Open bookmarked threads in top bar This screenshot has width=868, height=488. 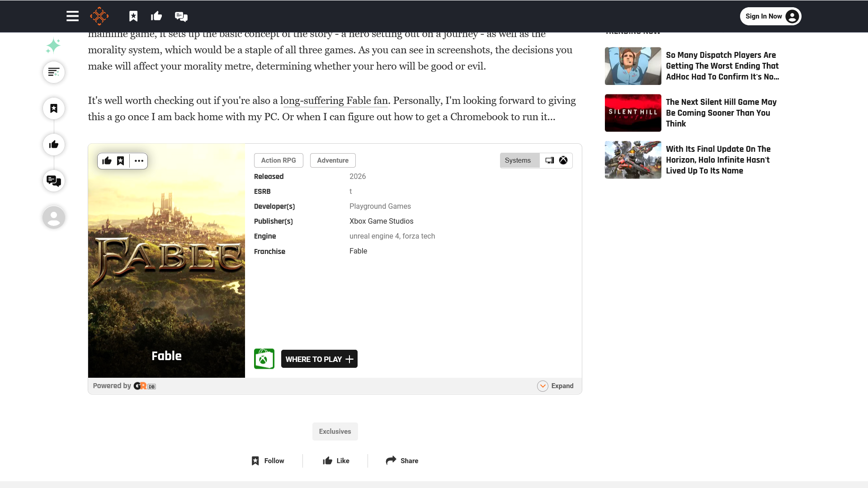point(133,16)
